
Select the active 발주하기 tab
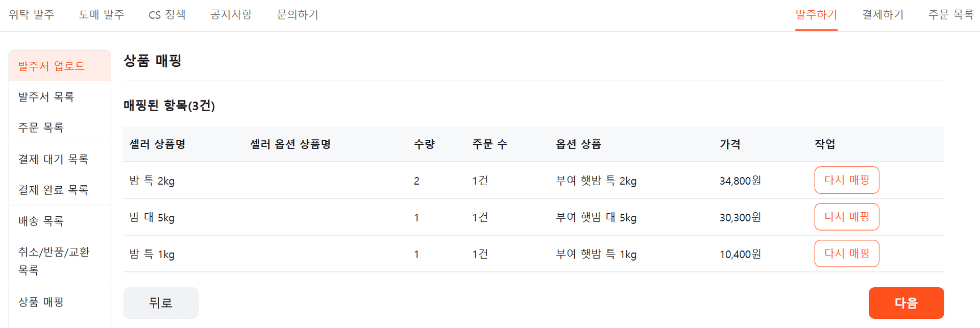816,15
